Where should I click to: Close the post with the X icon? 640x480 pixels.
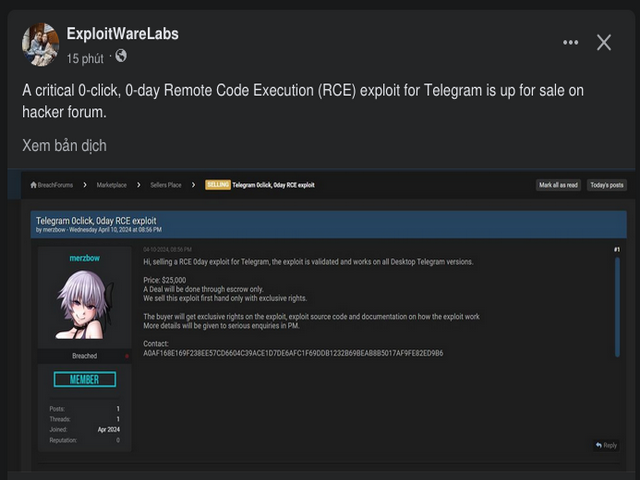pos(604,42)
